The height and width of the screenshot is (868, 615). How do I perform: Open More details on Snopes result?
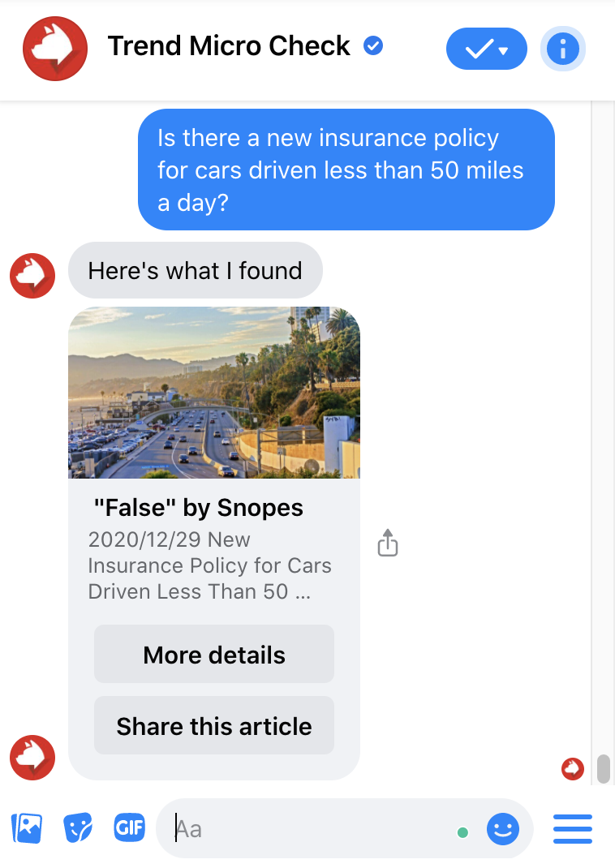click(x=214, y=655)
